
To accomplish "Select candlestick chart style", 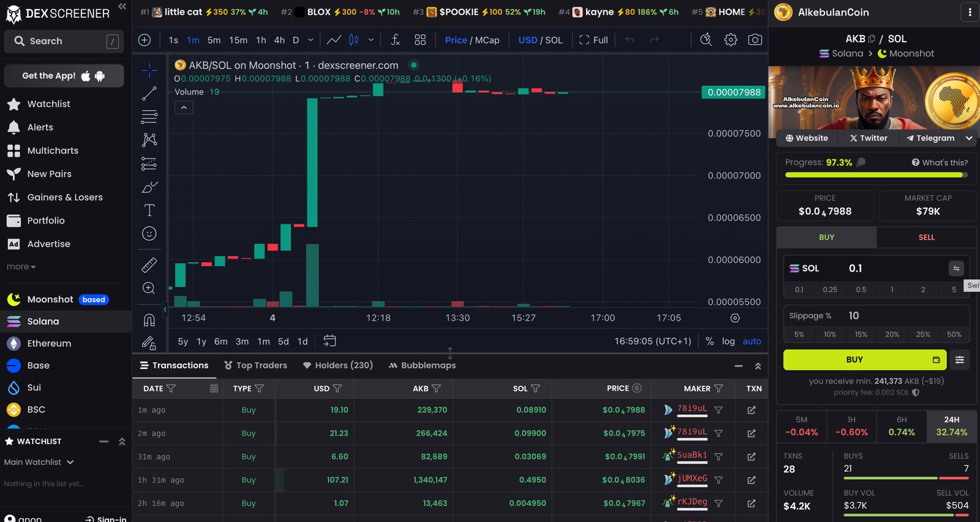I will click(354, 40).
